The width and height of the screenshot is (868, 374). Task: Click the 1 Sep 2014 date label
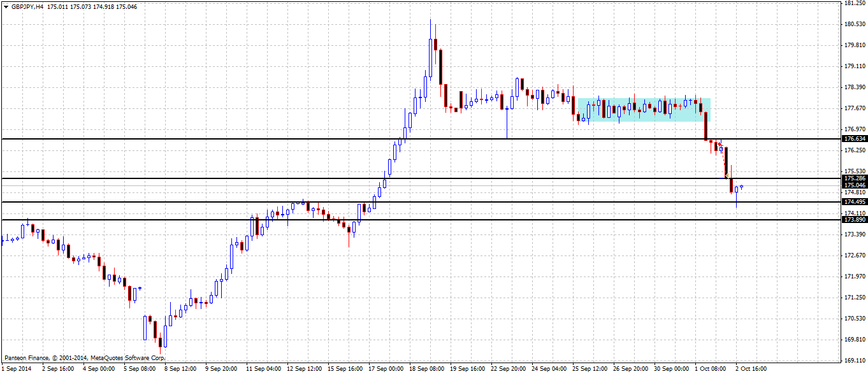16,369
